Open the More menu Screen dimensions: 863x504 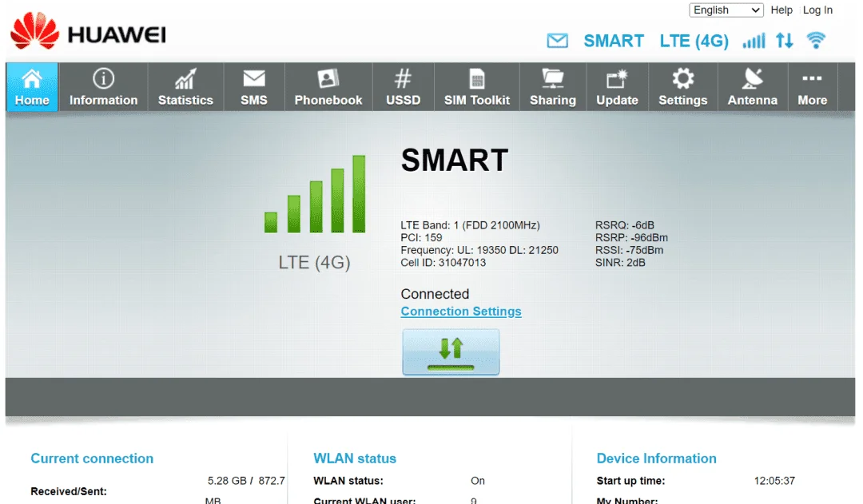[x=813, y=87]
